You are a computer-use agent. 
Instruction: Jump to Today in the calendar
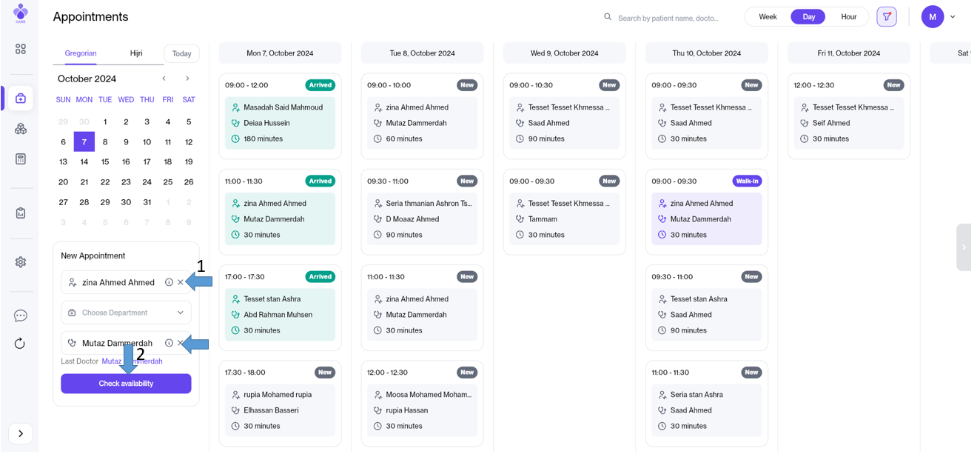181,53
